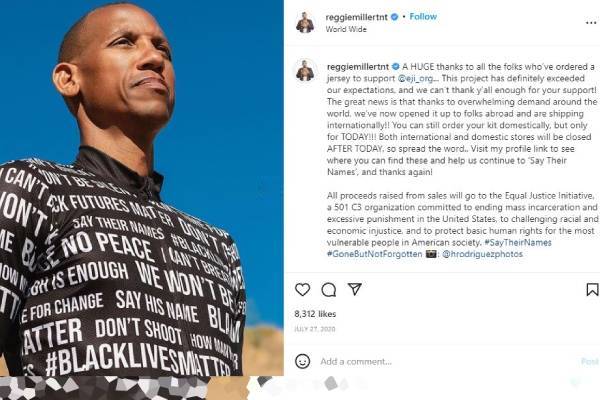Click the caption profile avatar
The width and height of the screenshot is (600, 400).
(x=305, y=70)
